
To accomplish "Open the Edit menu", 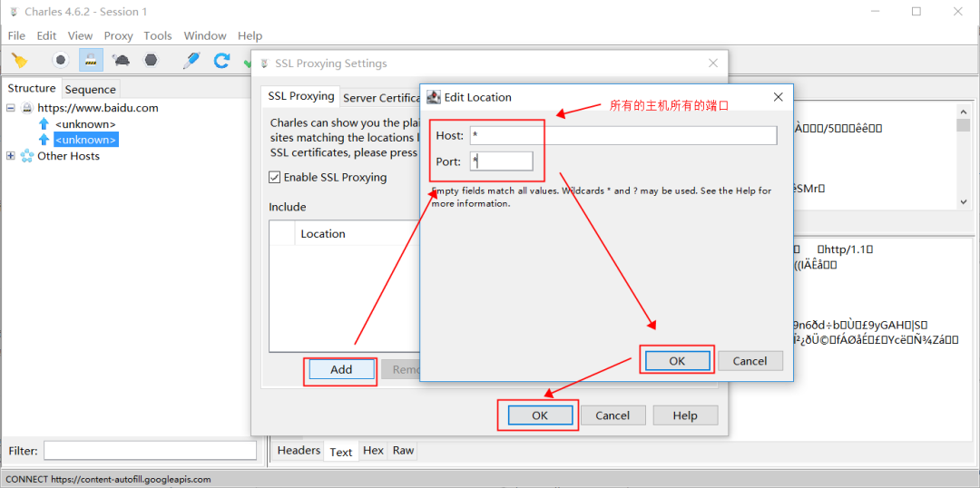I will click(x=47, y=35).
